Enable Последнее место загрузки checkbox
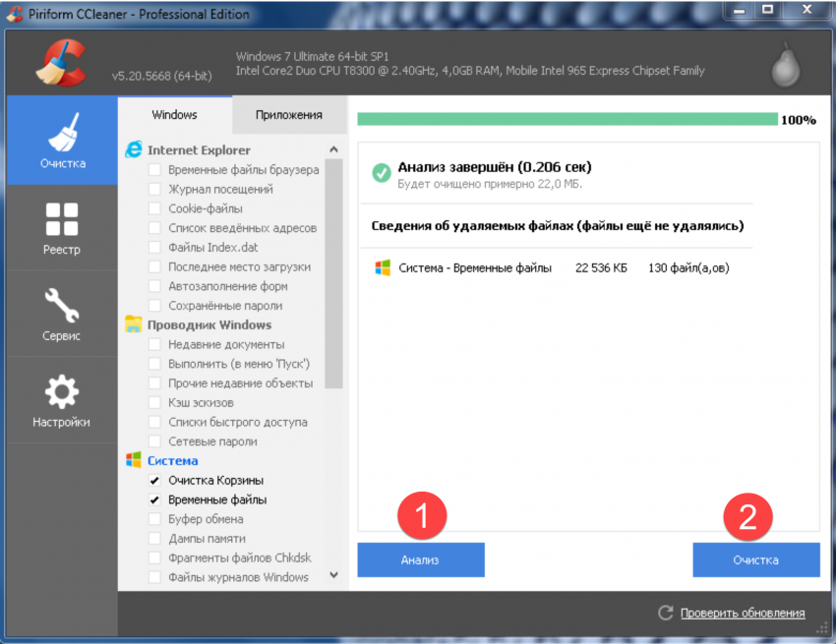836x644 pixels. pos(154,266)
